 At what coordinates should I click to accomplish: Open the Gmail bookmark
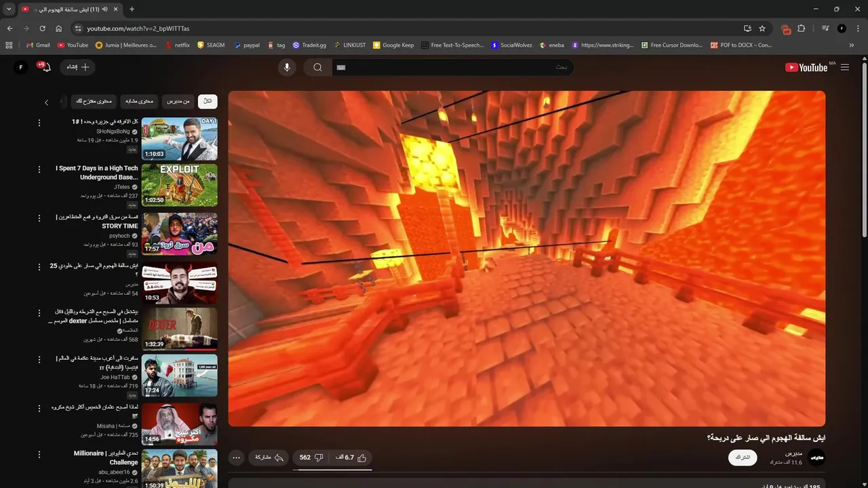[38, 45]
